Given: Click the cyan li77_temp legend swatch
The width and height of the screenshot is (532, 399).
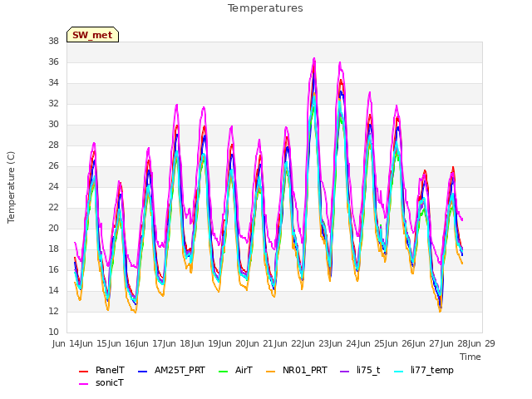Looking at the screenshot, I should [x=399, y=372].
